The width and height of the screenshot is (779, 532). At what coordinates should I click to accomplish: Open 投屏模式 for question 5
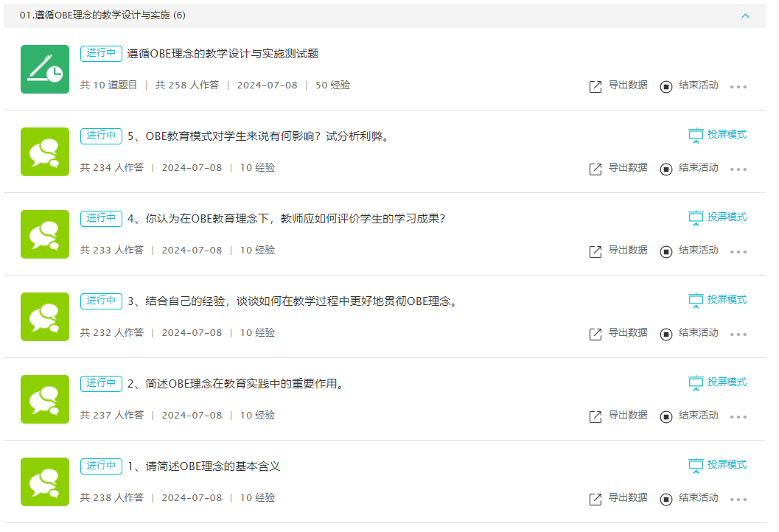(x=718, y=135)
